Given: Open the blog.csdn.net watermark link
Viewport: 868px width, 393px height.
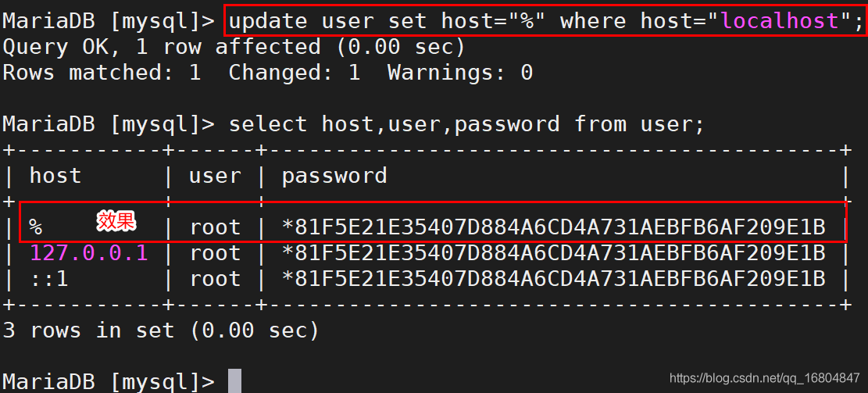Looking at the screenshot, I should 765,379.
